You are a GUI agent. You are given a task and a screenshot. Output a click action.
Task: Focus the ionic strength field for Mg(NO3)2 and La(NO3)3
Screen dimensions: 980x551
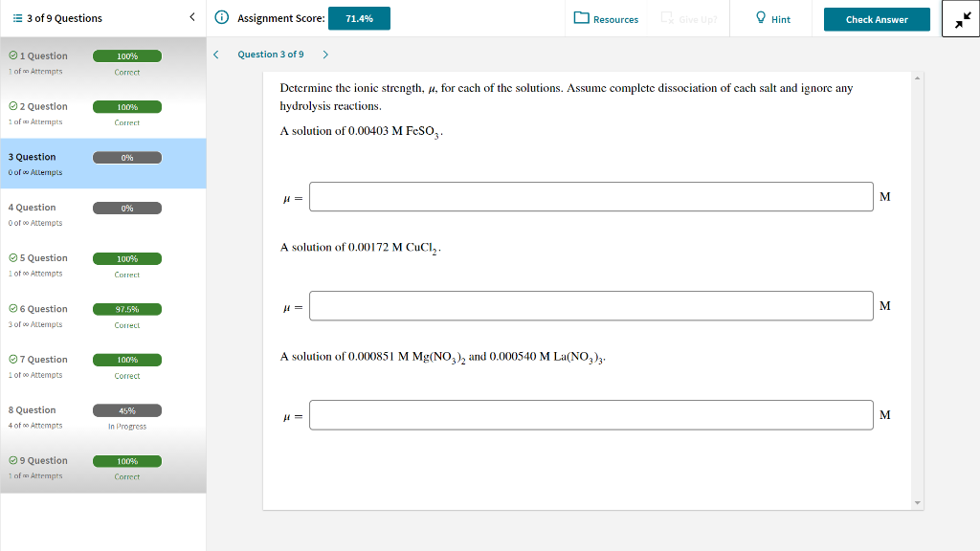point(591,415)
